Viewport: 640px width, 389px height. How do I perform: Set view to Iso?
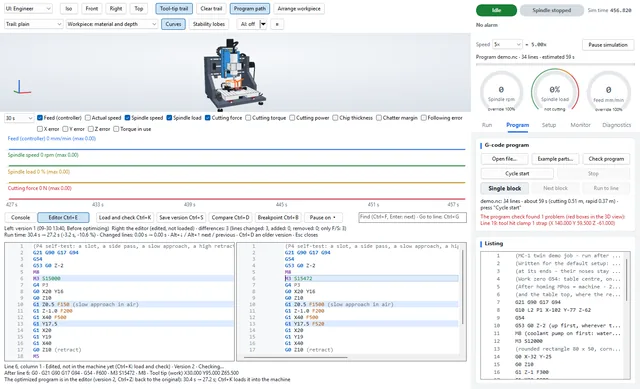pos(69,9)
